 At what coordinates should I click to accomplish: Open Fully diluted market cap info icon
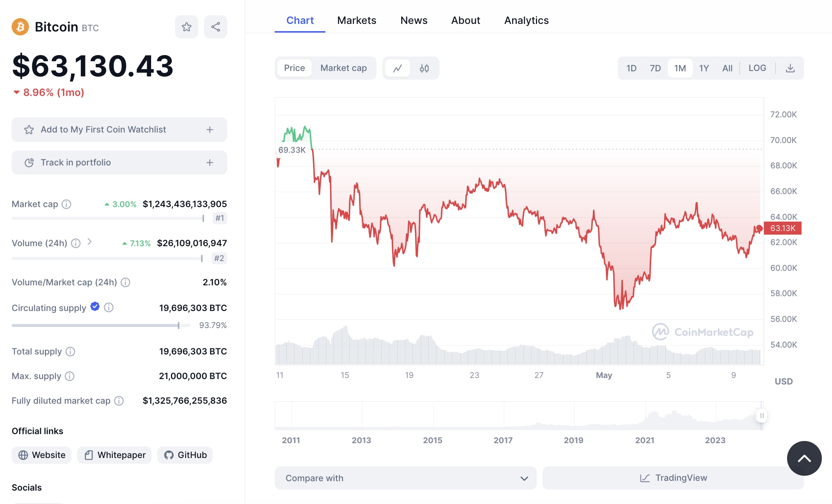coord(119,401)
